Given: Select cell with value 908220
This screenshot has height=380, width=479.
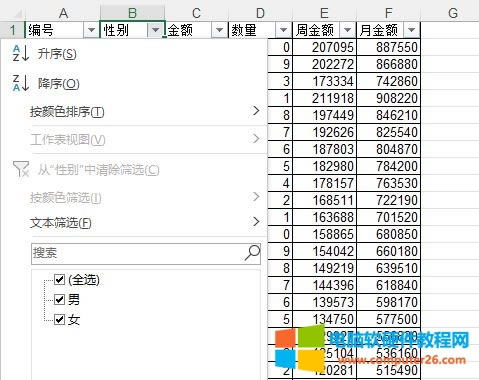Looking at the screenshot, I should click(x=388, y=98).
